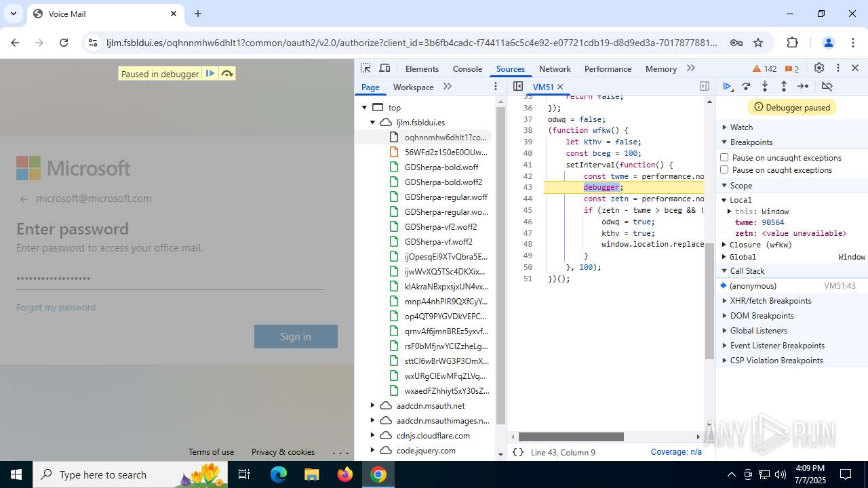Show more navigator tabs chevron
This screenshot has height=488, width=868.
point(448,86)
